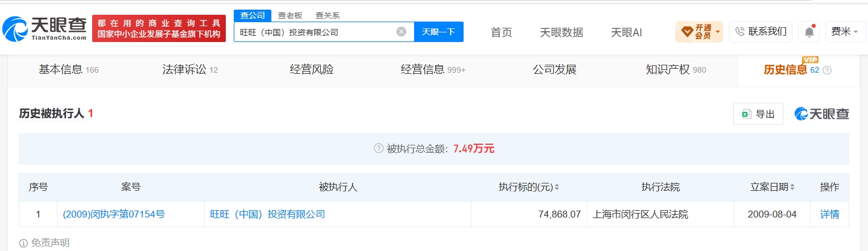Switch to 知识产权 tab
Image resolution: width=868 pixels, height=251 pixels.
click(x=676, y=70)
